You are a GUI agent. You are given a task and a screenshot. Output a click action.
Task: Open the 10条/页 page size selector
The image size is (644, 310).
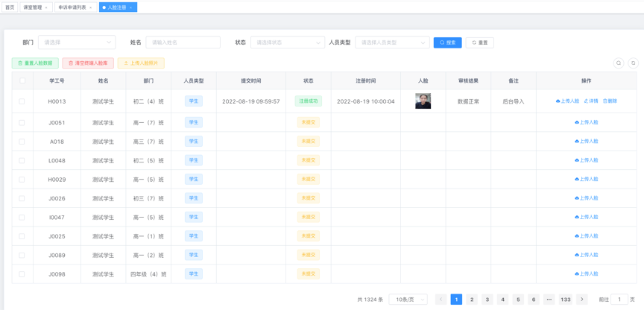408,300
